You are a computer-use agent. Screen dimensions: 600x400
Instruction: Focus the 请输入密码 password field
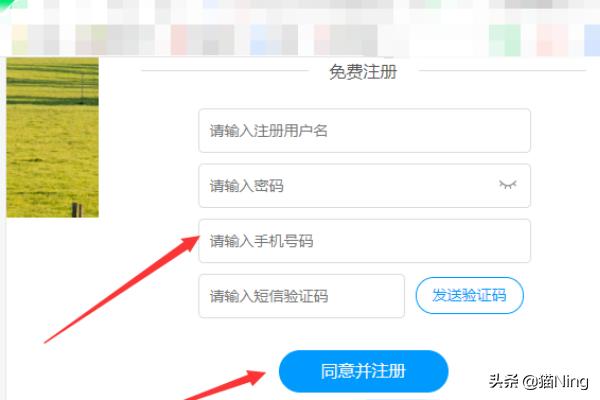(x=364, y=186)
